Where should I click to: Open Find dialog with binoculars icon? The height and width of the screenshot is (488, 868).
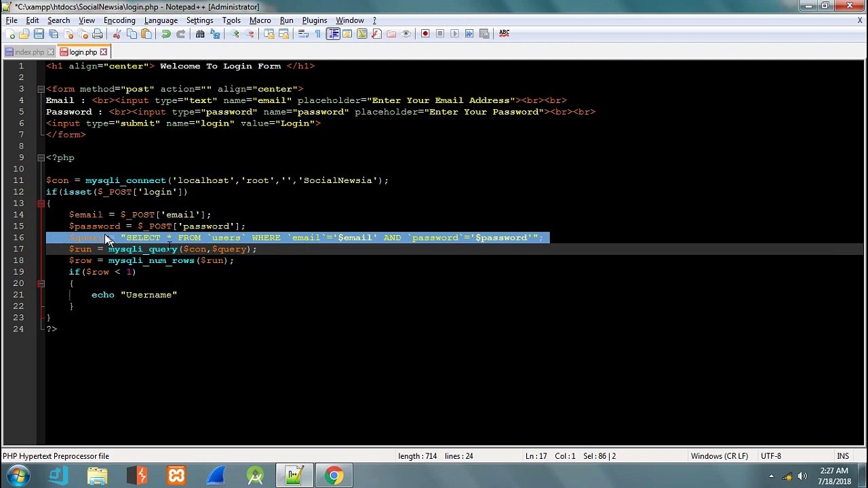pos(199,33)
